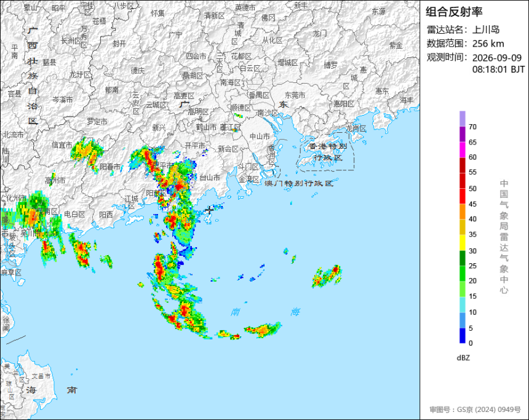
Task: Pick the dark green swatch between 25 and 30
Action: click(462, 258)
